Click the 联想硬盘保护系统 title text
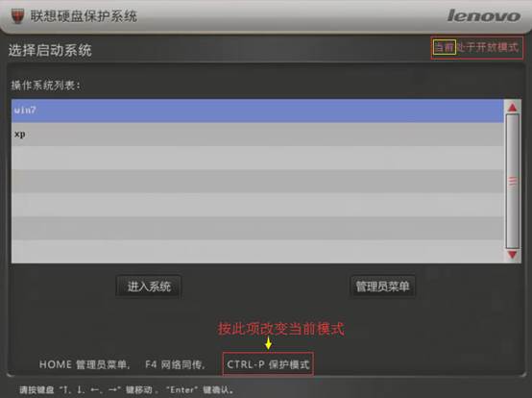Image resolution: width=532 pixels, height=398 pixels. coord(84,16)
